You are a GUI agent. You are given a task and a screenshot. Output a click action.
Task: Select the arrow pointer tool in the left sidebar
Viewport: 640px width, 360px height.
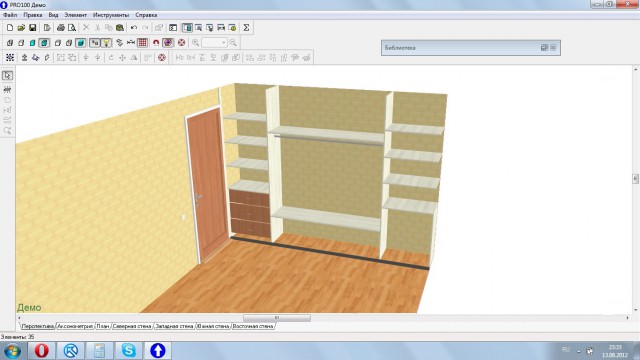tap(7, 76)
